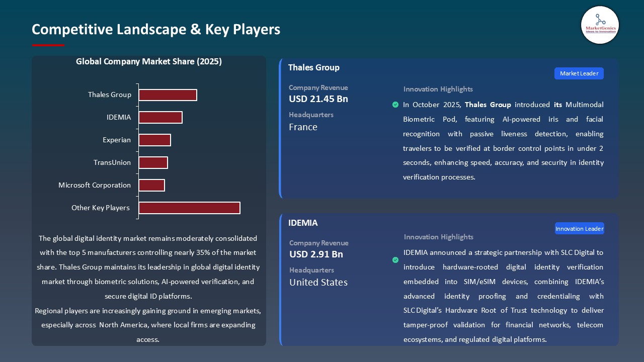Image resolution: width=644 pixels, height=362 pixels.
Task: Expand the Thales Group company panel
Action: point(449,127)
